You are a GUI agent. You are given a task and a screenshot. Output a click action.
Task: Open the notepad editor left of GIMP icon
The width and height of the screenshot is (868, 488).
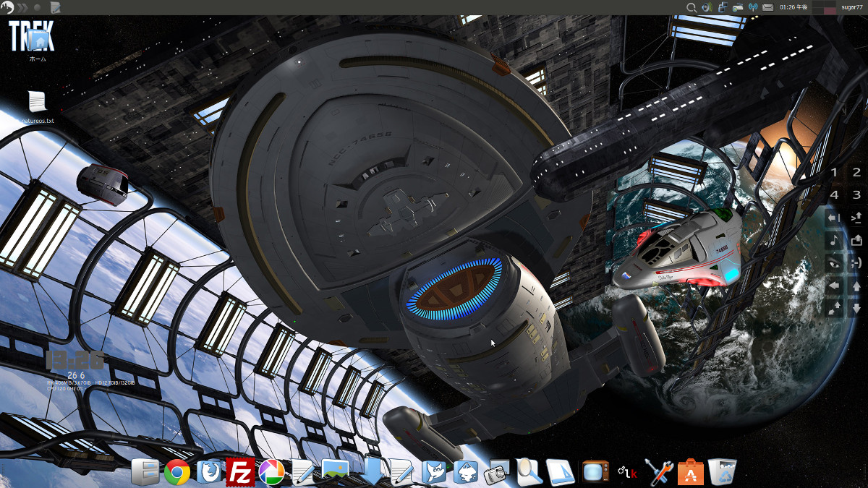tap(401, 472)
